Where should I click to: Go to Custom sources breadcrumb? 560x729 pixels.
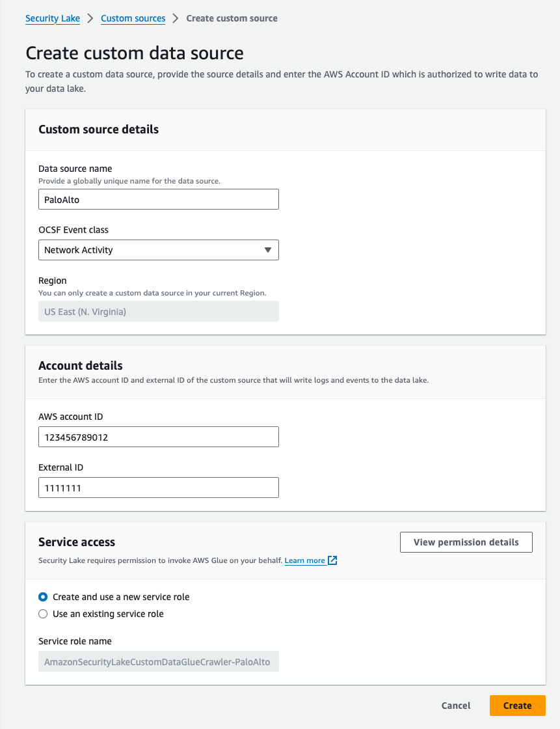coord(133,19)
